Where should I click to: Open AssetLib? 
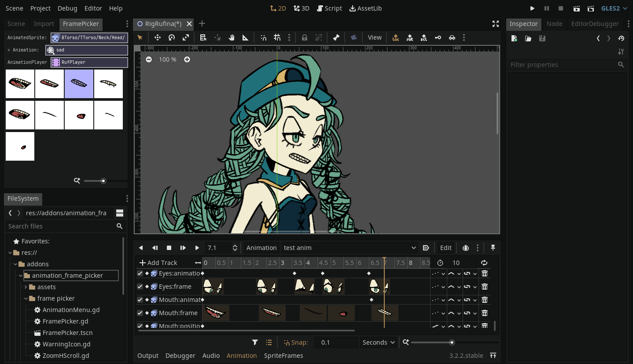click(x=365, y=8)
